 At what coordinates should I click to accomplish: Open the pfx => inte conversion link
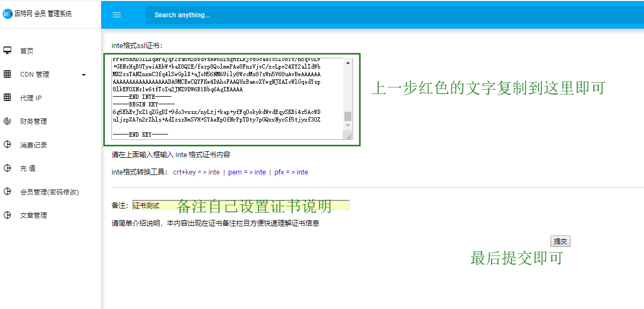[291, 172]
